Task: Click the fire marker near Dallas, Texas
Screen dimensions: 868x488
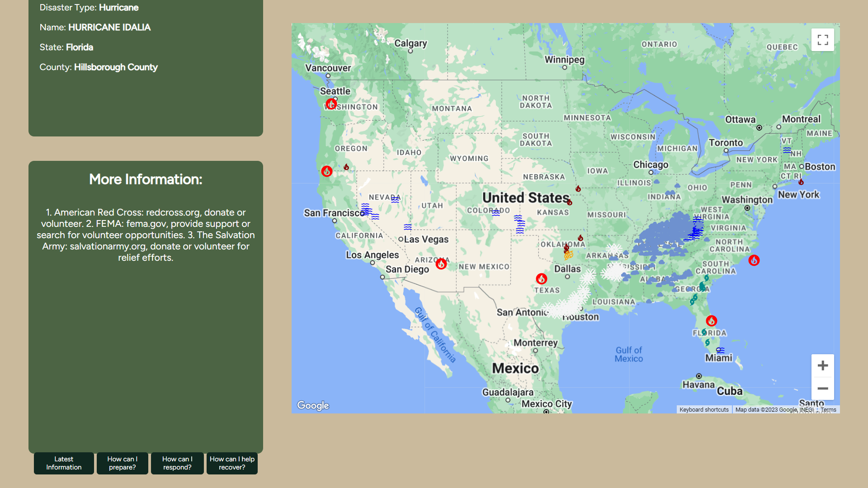Action: 541,279
